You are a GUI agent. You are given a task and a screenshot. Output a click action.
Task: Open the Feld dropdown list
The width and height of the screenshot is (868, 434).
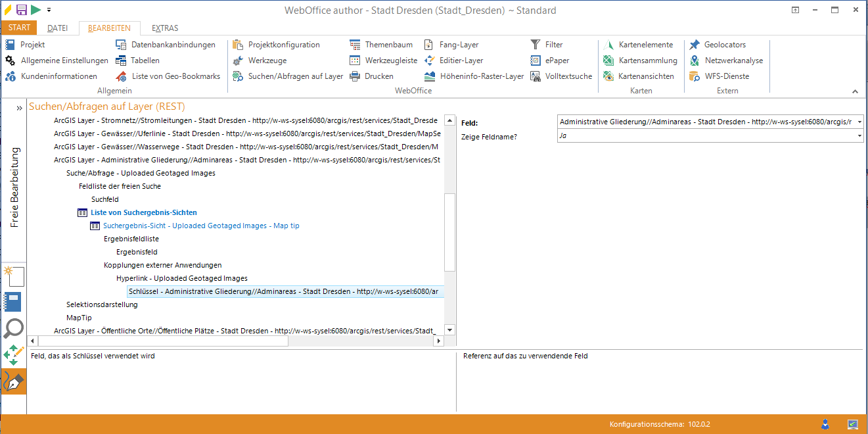point(859,122)
